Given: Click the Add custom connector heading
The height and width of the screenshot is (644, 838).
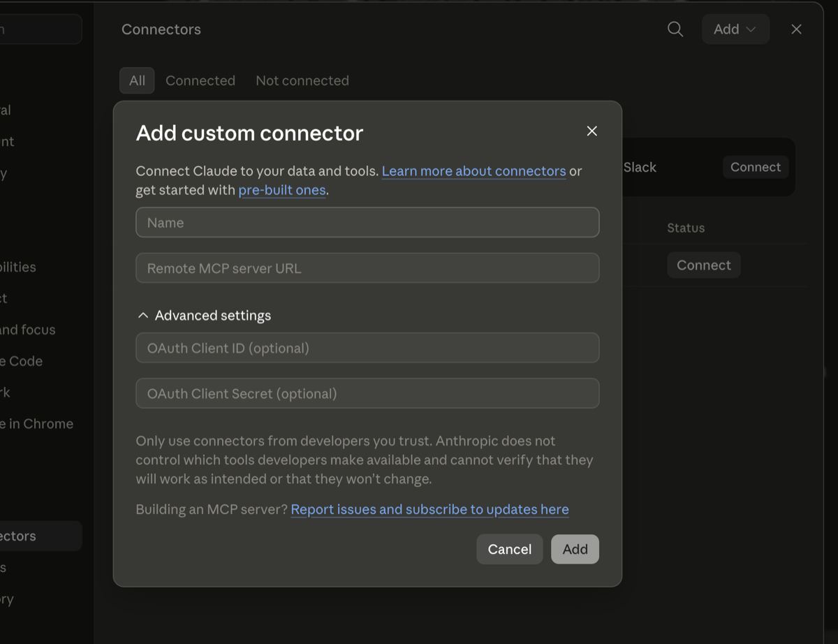Looking at the screenshot, I should click(249, 133).
